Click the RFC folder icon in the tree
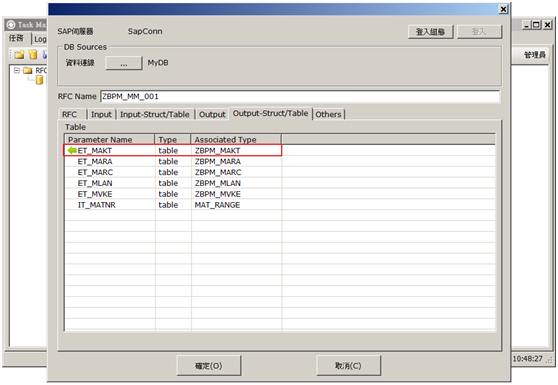This screenshot has width=558, height=385. click(28, 70)
